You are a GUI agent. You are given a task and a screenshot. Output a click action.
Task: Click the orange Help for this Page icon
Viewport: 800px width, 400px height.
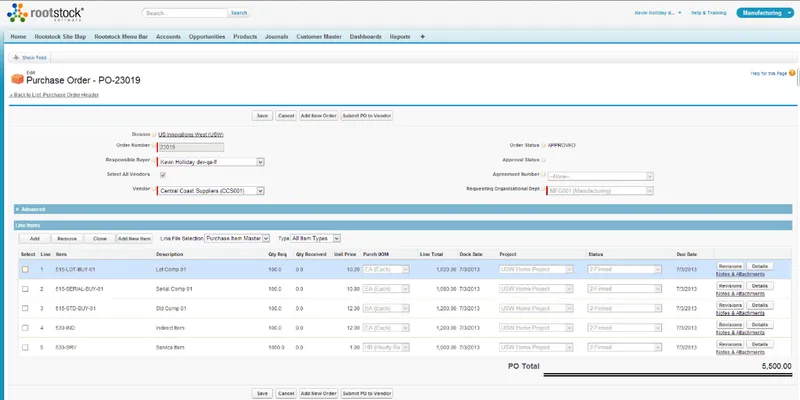[792, 73]
